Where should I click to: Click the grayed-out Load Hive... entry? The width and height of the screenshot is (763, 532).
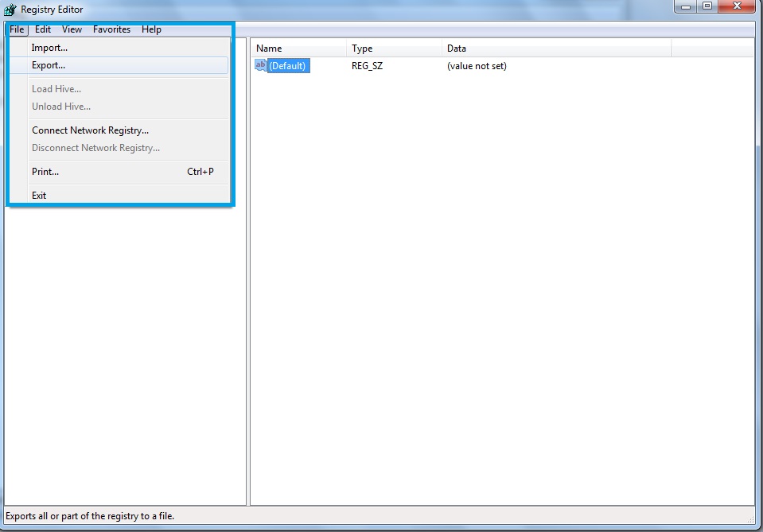pos(119,89)
